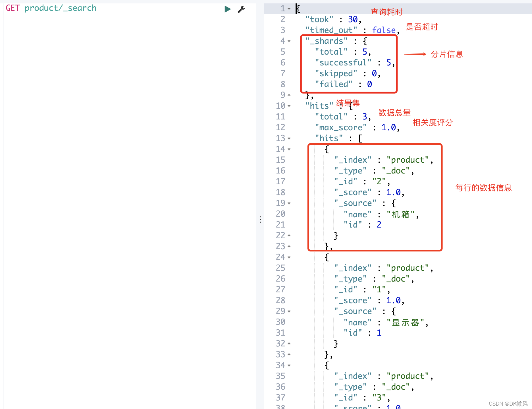The image size is (532, 409).
Task: Click the fold arrow at line 9
Action: coord(289,95)
